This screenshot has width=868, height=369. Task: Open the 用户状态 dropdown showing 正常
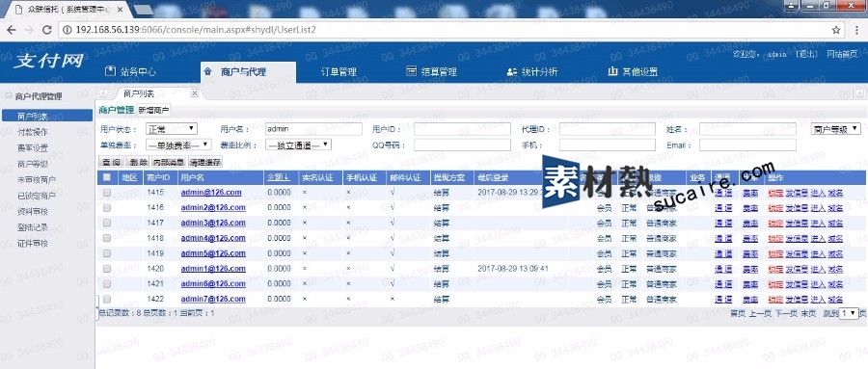pos(172,129)
